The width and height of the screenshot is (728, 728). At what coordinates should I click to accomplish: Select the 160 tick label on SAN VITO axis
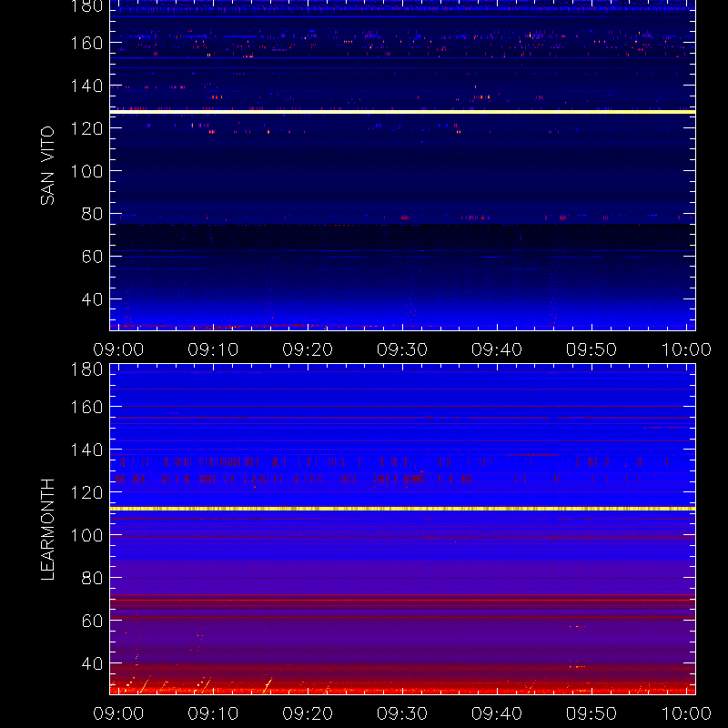point(86,43)
